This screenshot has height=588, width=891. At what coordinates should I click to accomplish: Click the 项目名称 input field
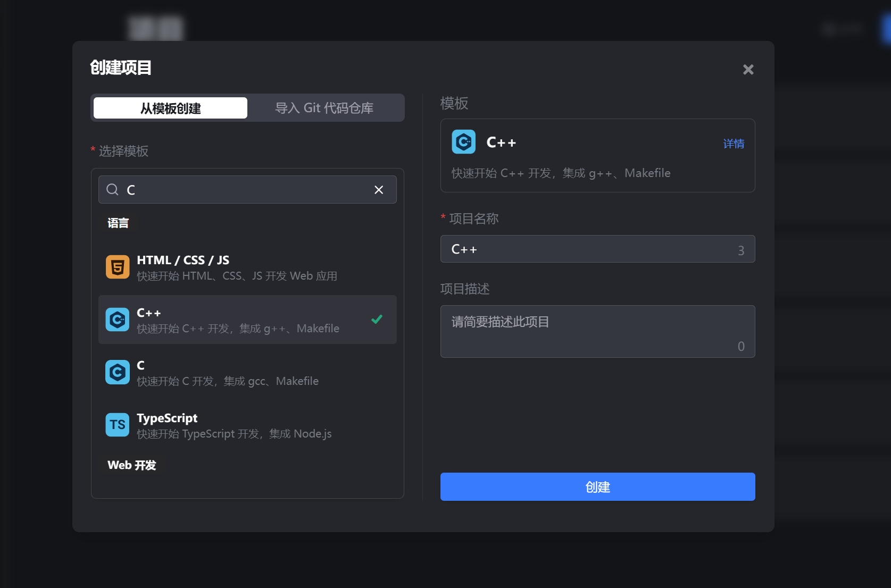tap(590, 249)
